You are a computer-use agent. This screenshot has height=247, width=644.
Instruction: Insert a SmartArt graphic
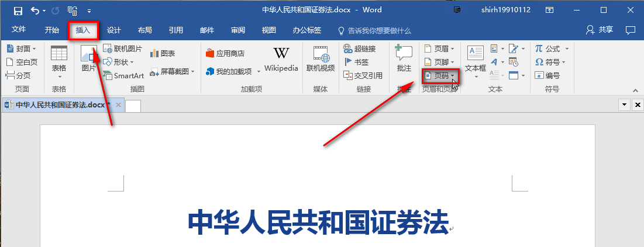click(x=123, y=75)
